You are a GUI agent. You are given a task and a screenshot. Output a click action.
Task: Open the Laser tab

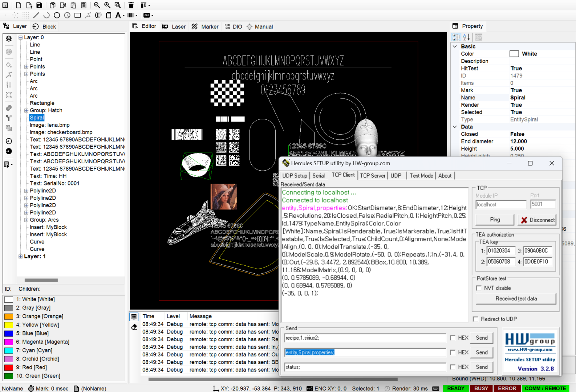pyautogui.click(x=174, y=26)
